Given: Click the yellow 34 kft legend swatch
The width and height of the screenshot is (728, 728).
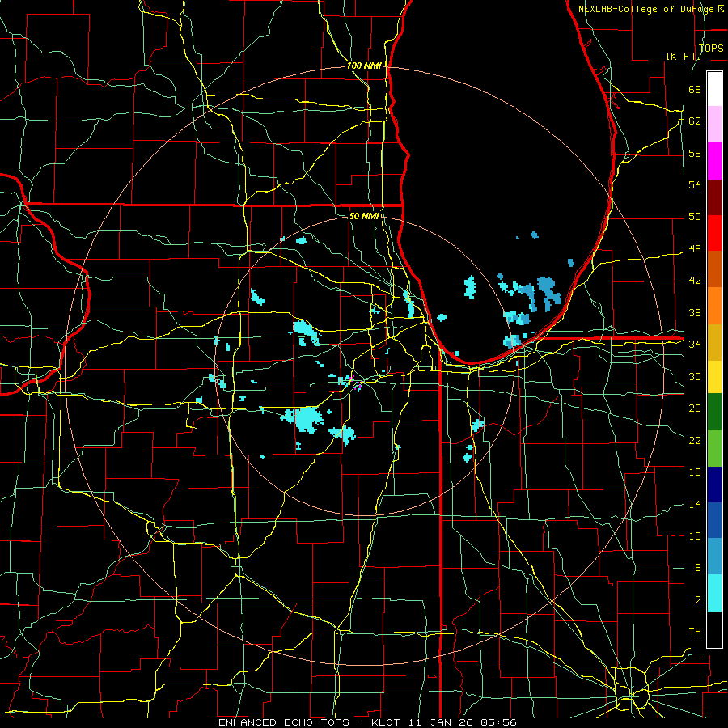Looking at the screenshot, I should click(714, 377).
